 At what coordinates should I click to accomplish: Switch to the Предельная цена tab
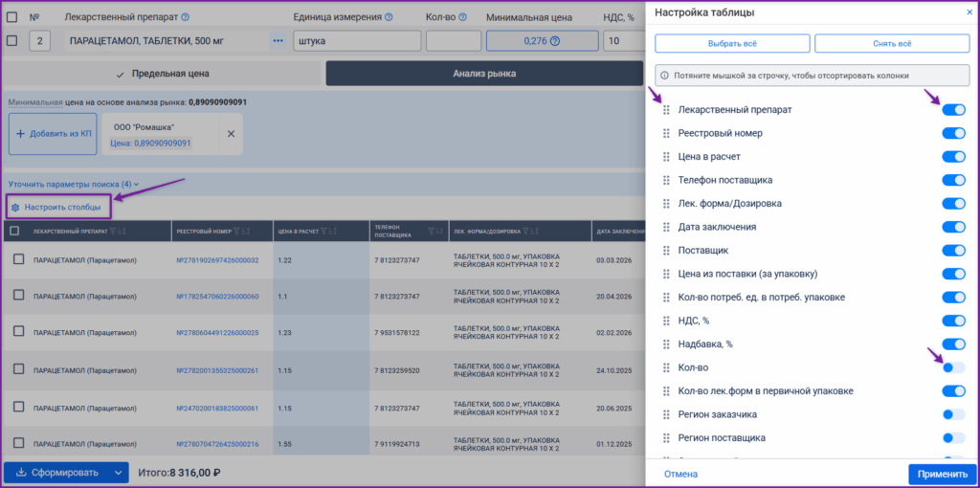point(163,74)
